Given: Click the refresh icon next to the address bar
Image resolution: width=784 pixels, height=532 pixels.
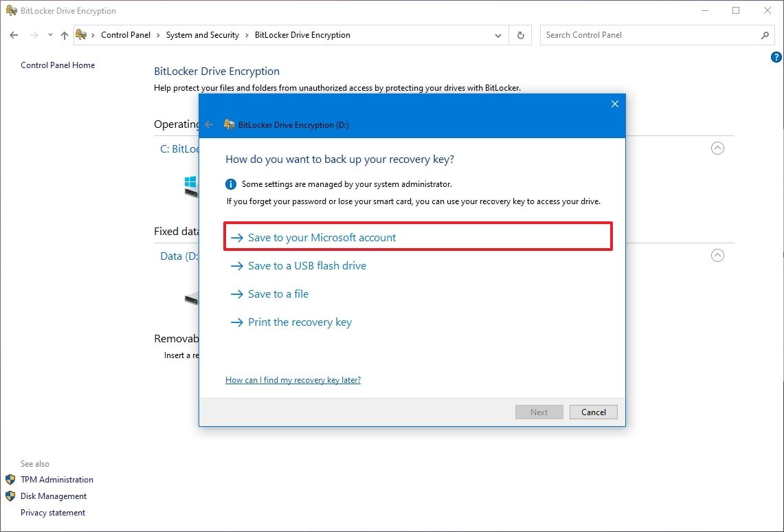Looking at the screenshot, I should [x=520, y=34].
